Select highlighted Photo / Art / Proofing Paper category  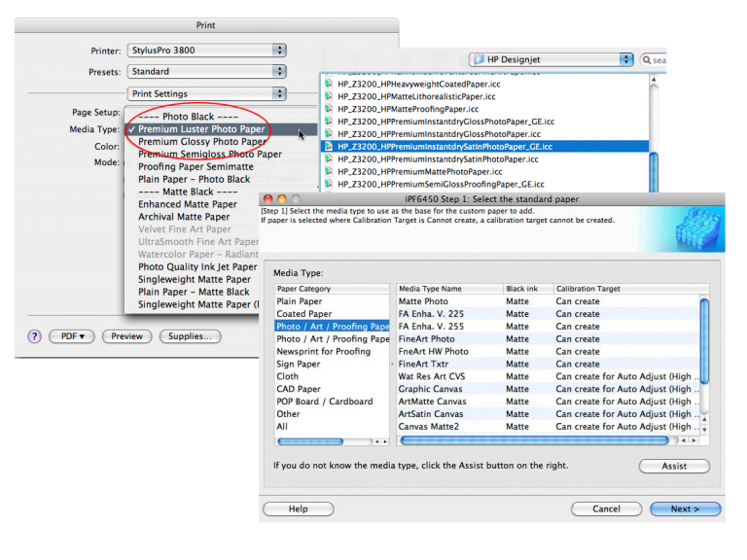332,327
